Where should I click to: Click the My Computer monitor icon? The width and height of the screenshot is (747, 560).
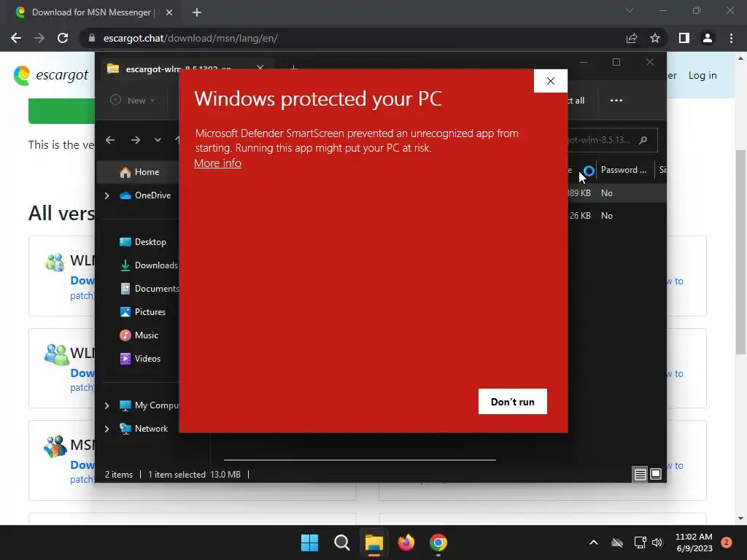coord(125,405)
